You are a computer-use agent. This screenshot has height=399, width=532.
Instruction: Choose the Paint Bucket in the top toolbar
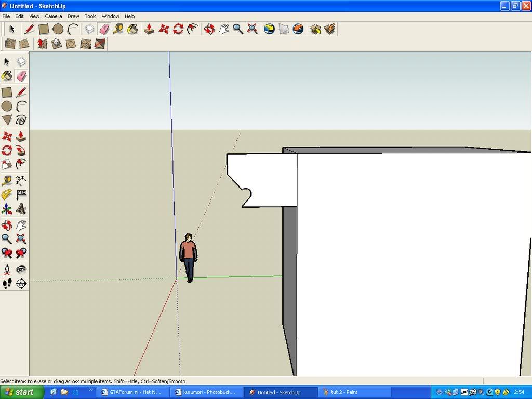tap(132, 29)
